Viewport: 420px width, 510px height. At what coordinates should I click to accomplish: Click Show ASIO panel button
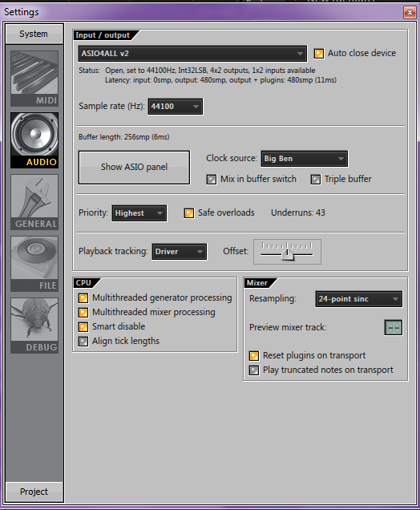pos(135,167)
